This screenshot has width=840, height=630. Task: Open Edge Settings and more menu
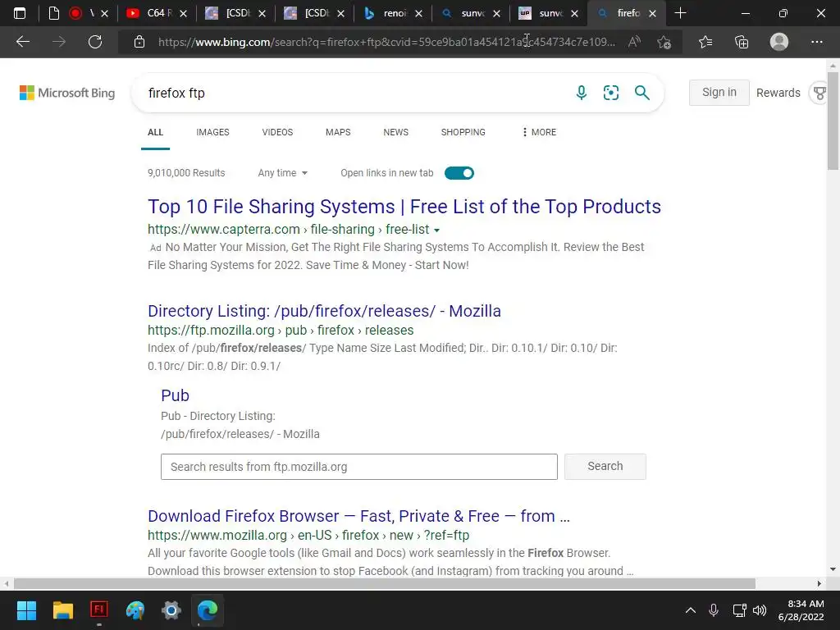coord(816,42)
